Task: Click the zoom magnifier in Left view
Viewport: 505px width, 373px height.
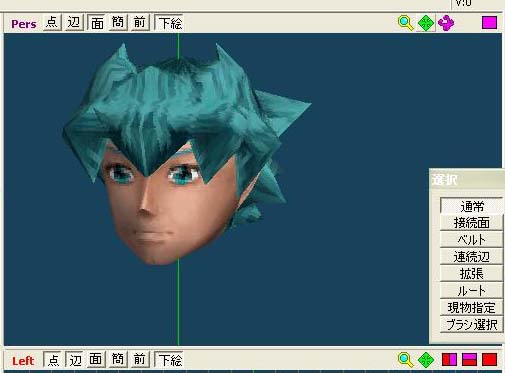Action: point(406,360)
